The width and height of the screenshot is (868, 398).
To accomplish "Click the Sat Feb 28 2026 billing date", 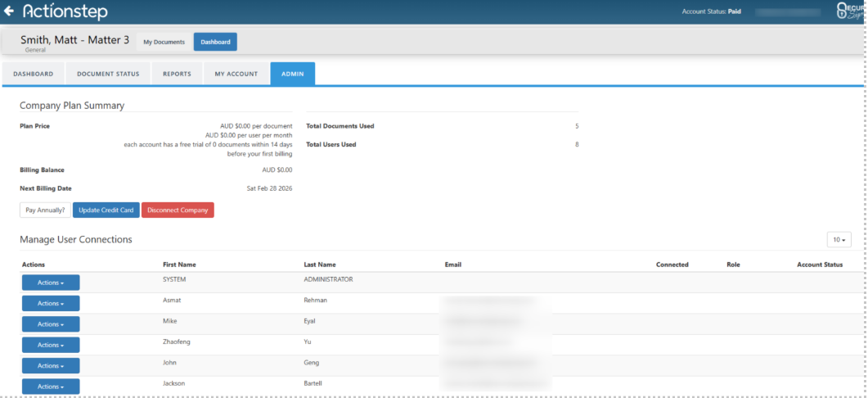I will point(270,188).
